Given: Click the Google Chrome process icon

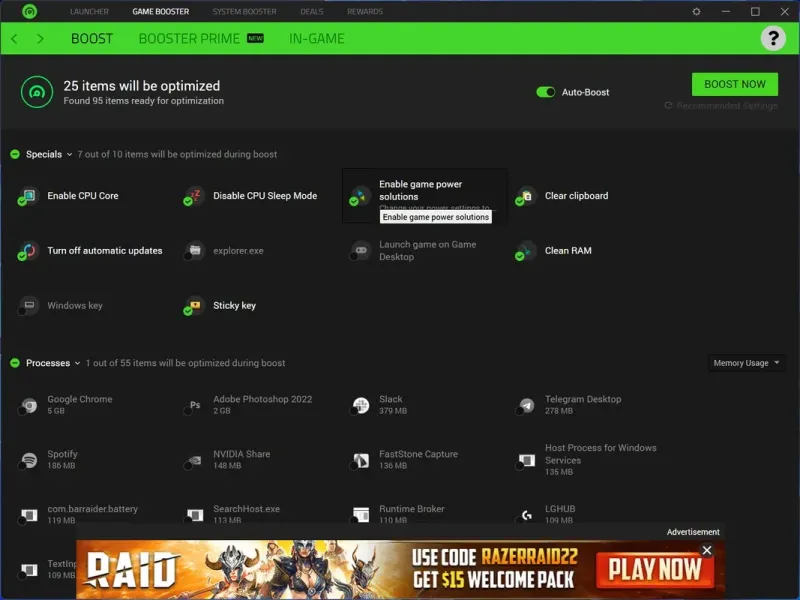Looking at the screenshot, I should [x=28, y=405].
